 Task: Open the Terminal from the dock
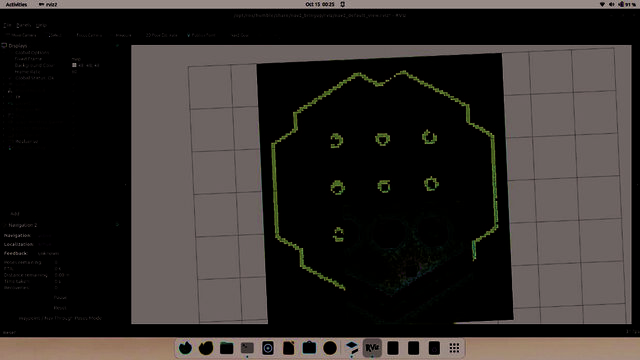247,348
